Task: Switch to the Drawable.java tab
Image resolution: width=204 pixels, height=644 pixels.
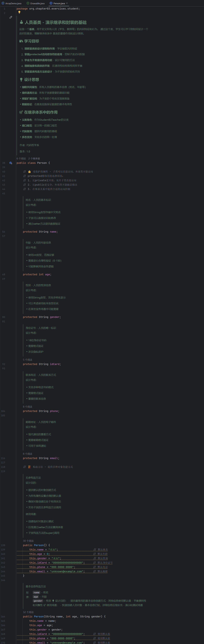Action: [x=36, y=3]
